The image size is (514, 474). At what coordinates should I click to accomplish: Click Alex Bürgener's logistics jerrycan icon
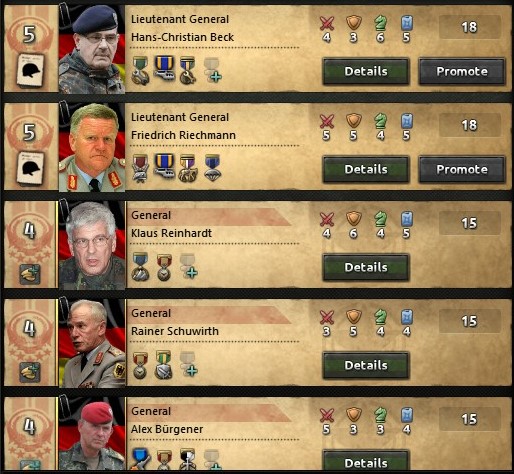click(x=407, y=415)
